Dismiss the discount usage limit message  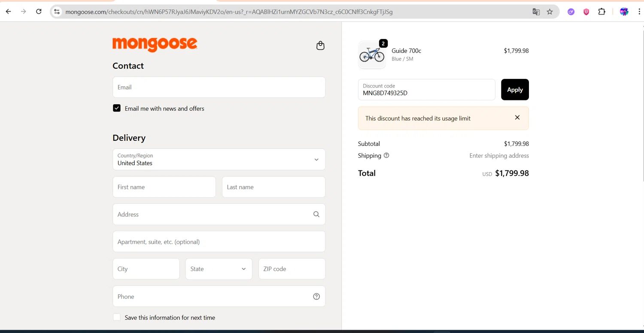pos(517,118)
